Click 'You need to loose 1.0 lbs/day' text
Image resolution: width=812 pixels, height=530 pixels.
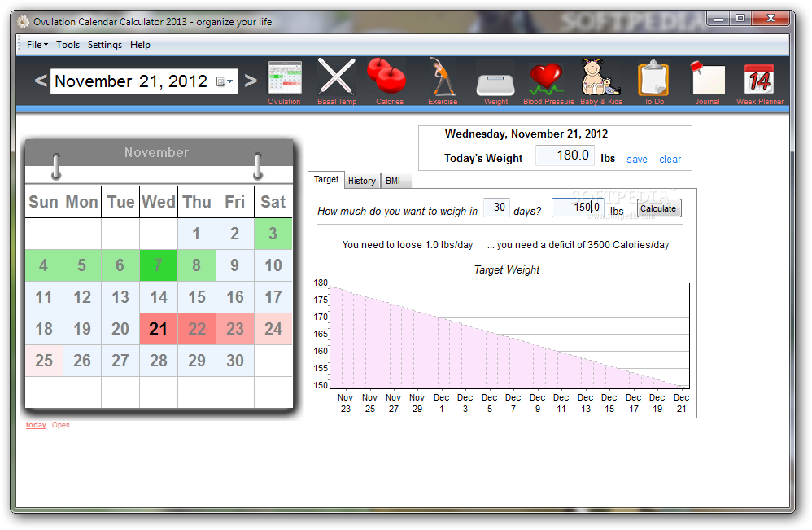tap(408, 245)
